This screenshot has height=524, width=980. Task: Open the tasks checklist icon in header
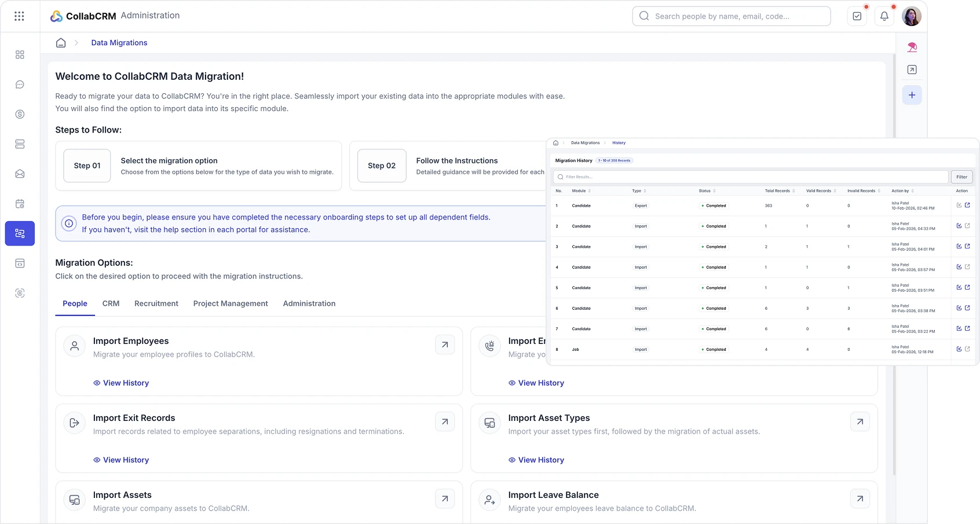click(857, 16)
